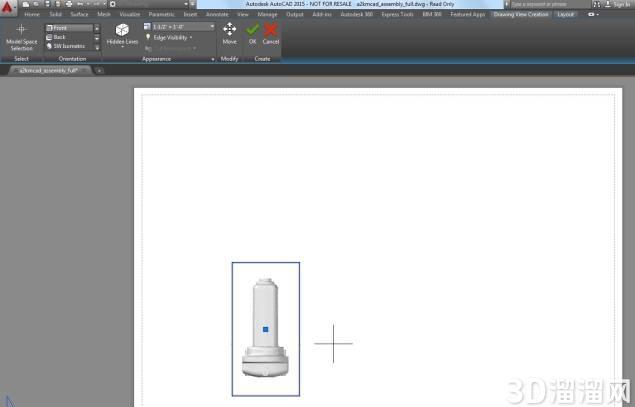Click the search box expand arrow

(506, 4)
